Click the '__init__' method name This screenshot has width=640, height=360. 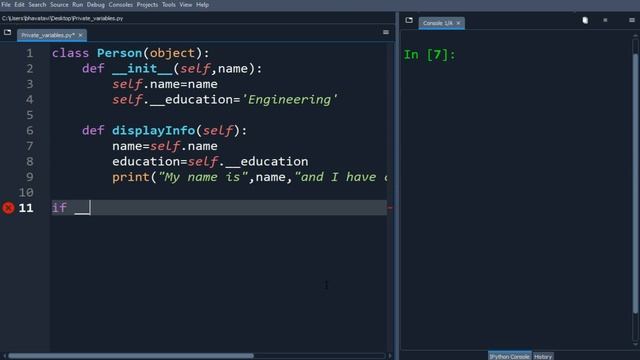[x=142, y=69]
